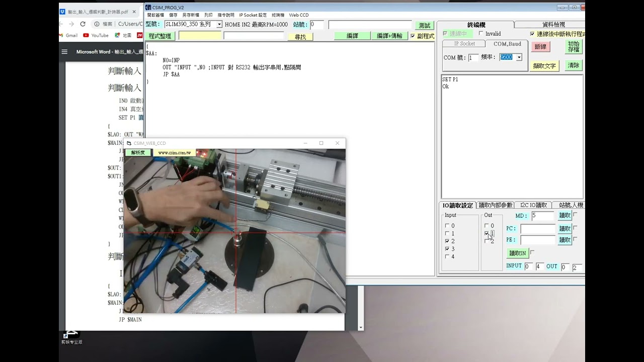This screenshot has height=362, width=644.
Task: Click the yellow search input field
Action: [x=200, y=36]
